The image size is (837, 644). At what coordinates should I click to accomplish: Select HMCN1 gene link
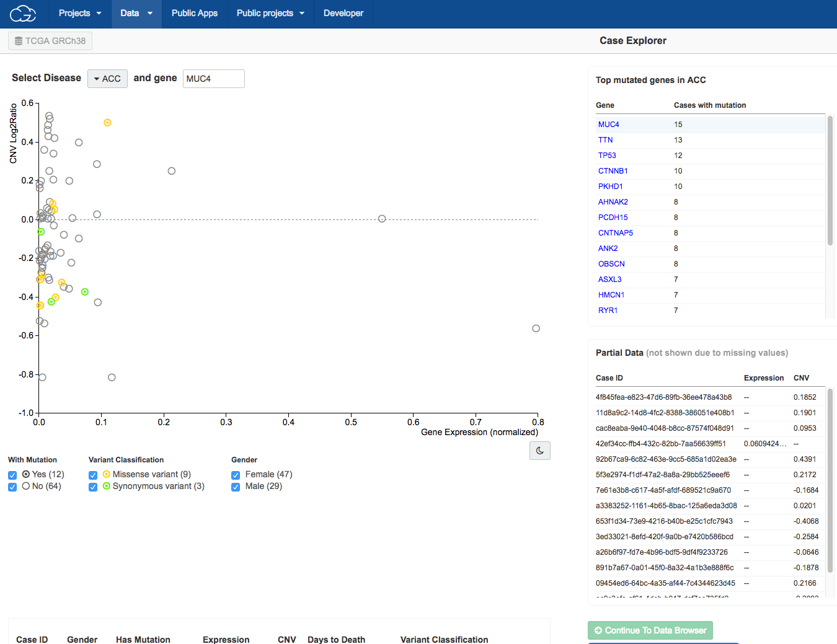611,295
